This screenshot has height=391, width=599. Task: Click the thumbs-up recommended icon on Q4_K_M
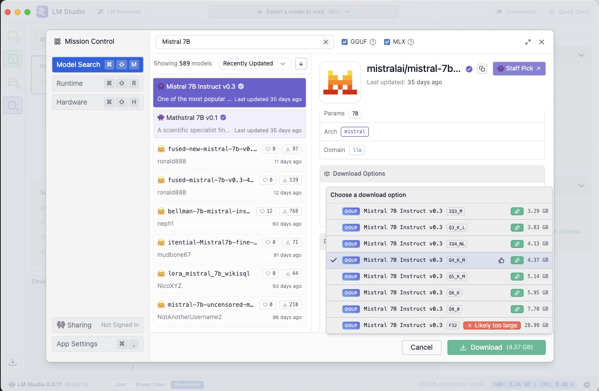pyautogui.click(x=501, y=260)
